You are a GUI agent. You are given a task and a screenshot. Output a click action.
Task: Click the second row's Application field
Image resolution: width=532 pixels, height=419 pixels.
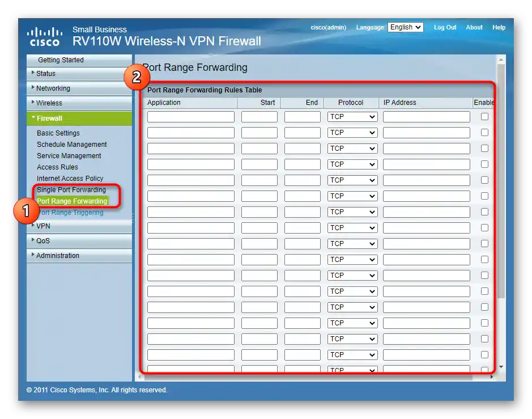point(191,133)
